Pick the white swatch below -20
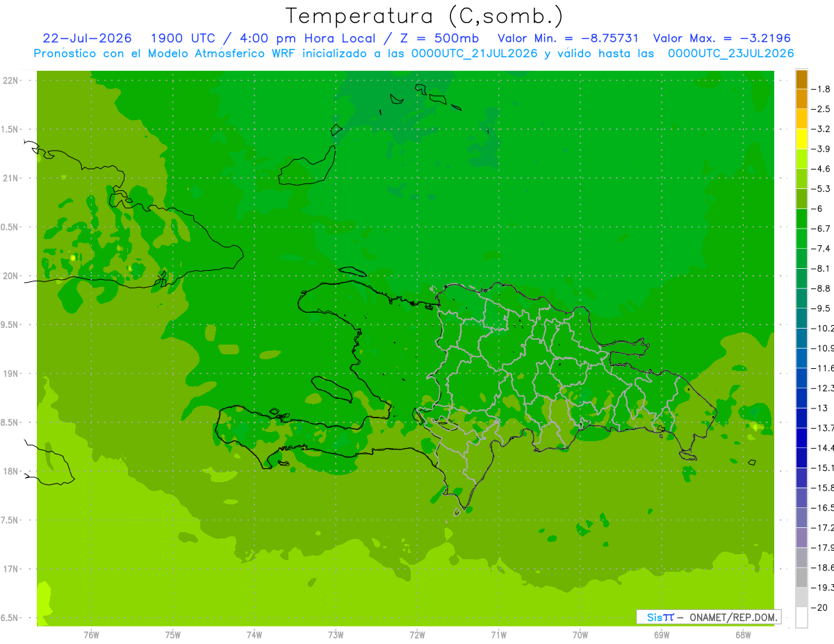The height and width of the screenshot is (644, 834). (x=801, y=617)
